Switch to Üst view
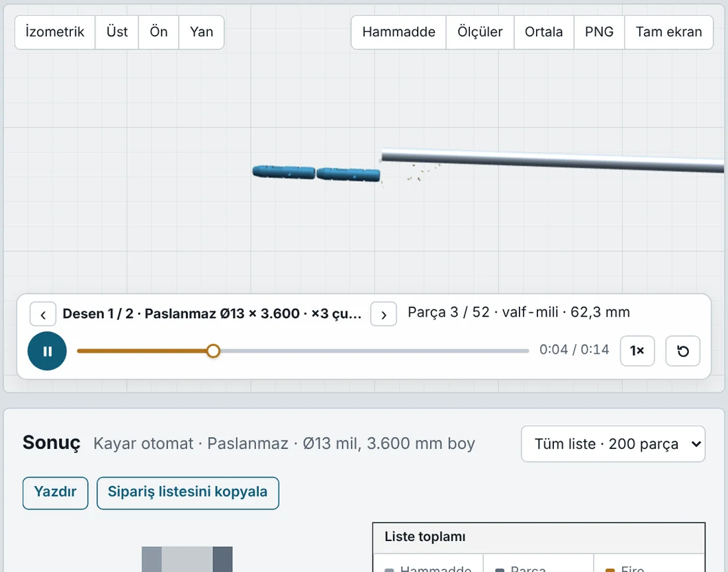This screenshot has height=572, width=728. click(x=117, y=32)
